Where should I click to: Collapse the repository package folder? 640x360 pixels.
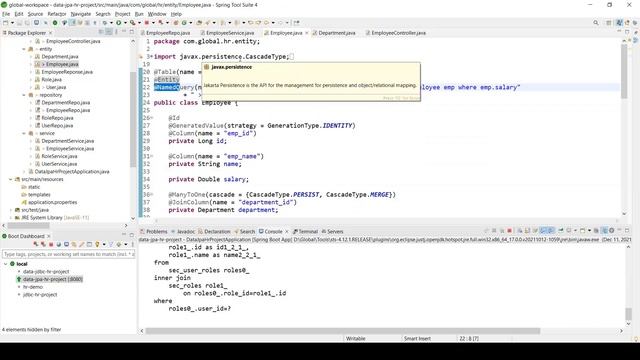[x=24, y=95]
